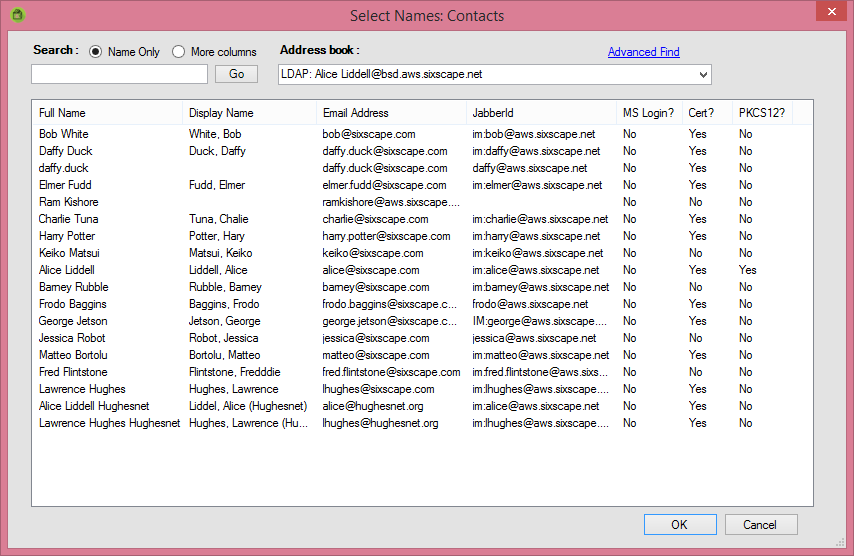The width and height of the screenshot is (854, 556).
Task: Click the alice@hughesnet.org email cell
Action: click(373, 406)
